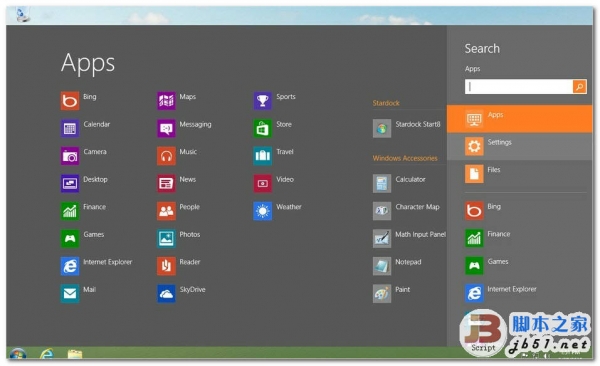This screenshot has height=366, width=600.
Task: Open the Messaging app icon
Action: 166,128
